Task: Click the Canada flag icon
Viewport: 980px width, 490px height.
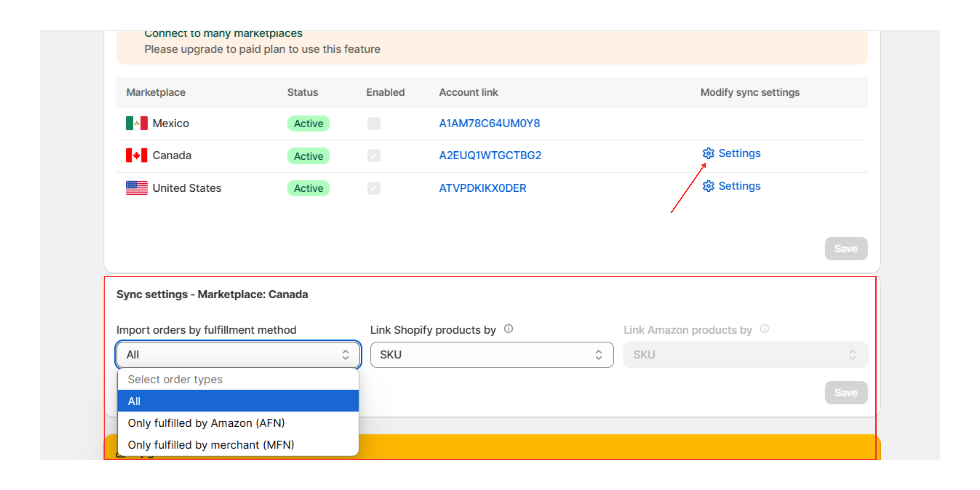Action: tap(137, 155)
